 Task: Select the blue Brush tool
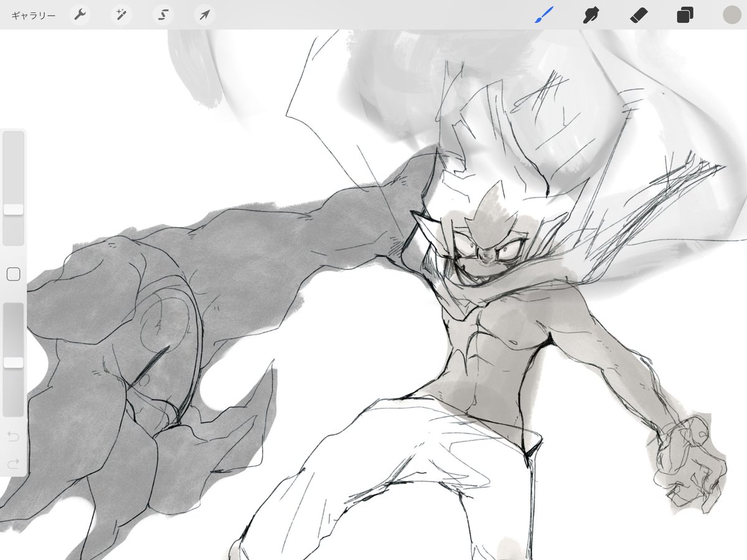click(543, 15)
